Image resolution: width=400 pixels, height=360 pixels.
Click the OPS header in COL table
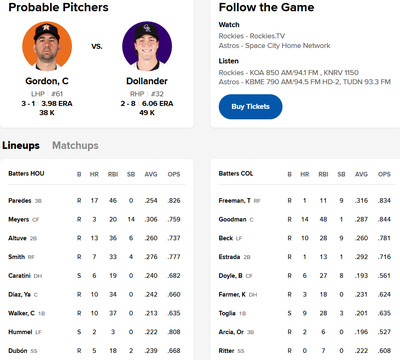pyautogui.click(x=384, y=174)
